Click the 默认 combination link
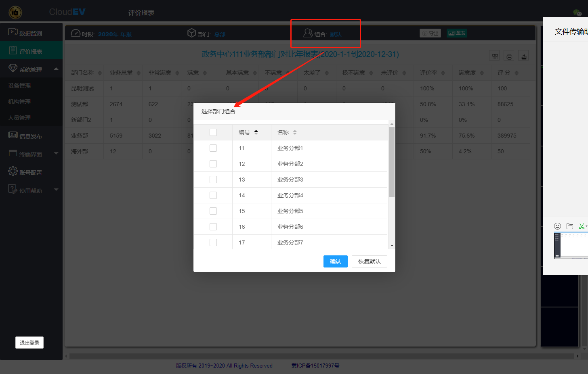Image resolution: width=588 pixels, height=374 pixels. [336, 34]
